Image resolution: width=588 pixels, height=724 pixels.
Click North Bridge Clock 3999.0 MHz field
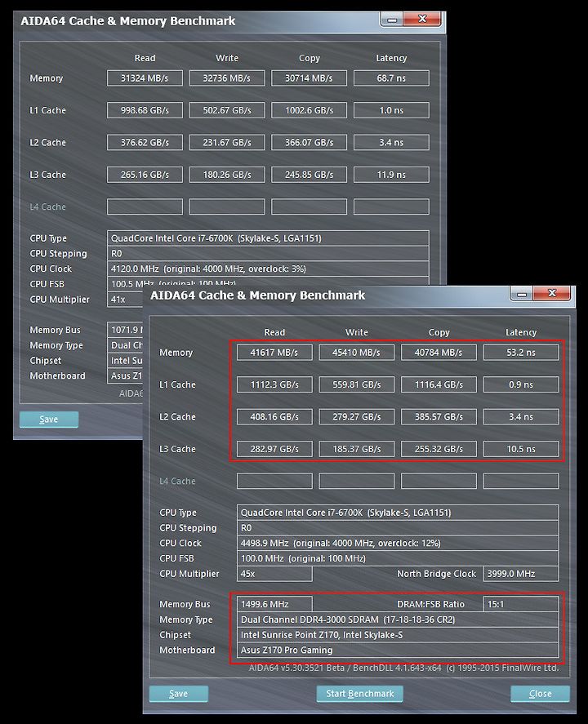pos(521,574)
